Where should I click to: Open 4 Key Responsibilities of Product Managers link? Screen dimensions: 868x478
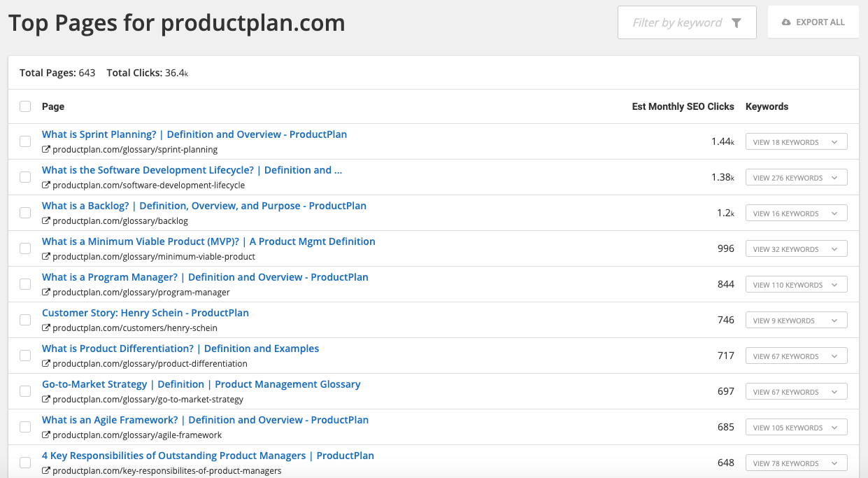208,456
